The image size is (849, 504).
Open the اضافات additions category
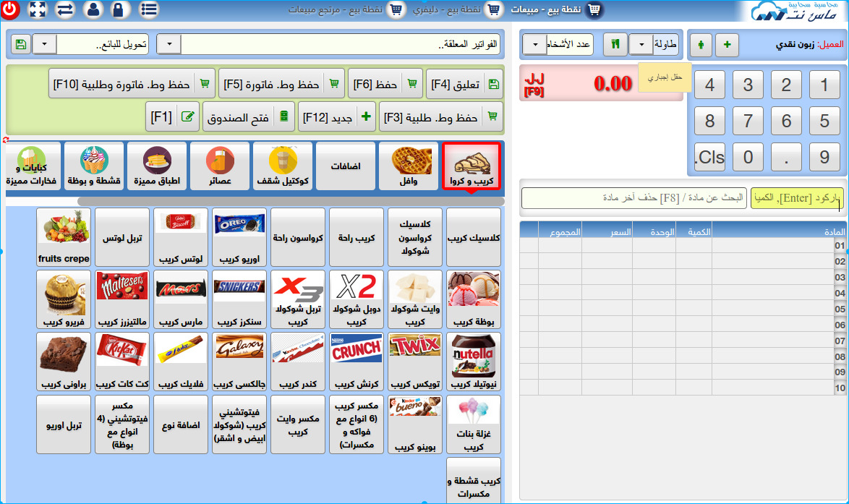pyautogui.click(x=346, y=166)
